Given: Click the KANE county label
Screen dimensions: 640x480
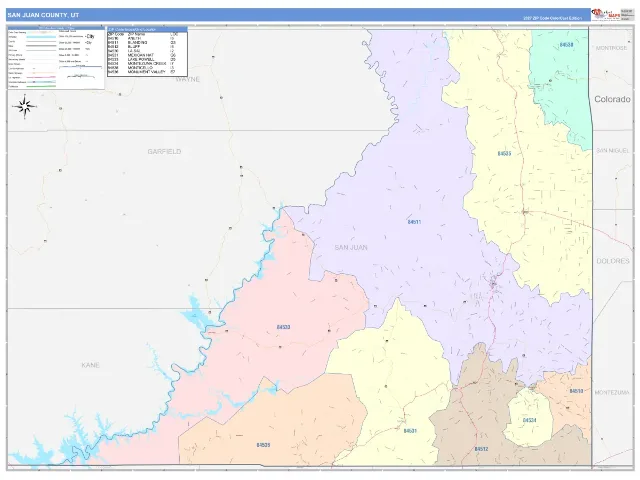Looking at the screenshot, I should [x=90, y=365].
